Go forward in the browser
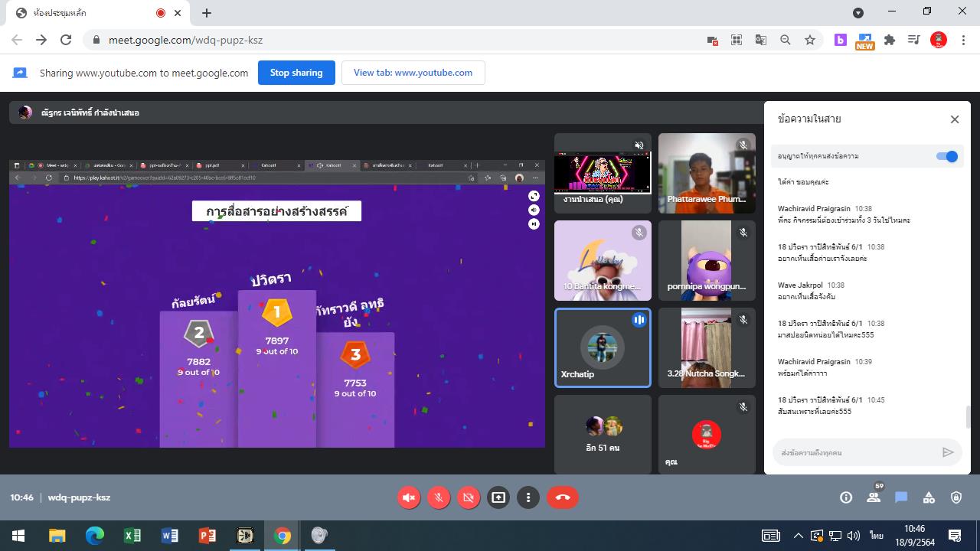The image size is (980, 551). pos(41,40)
